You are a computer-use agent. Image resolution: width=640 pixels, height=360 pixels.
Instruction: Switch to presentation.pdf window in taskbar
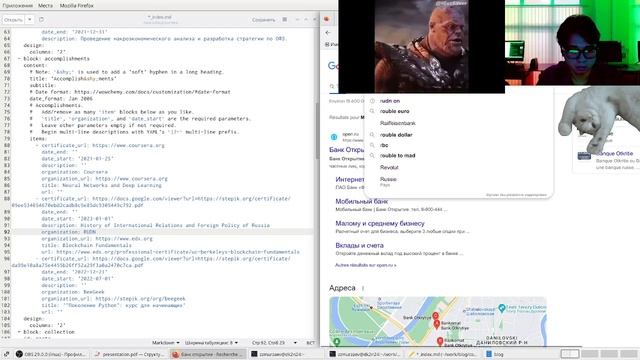129,354
